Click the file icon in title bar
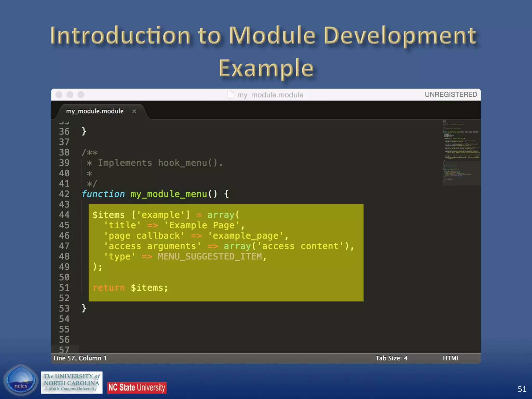Screen dimensions: 532x399 tap(231, 95)
